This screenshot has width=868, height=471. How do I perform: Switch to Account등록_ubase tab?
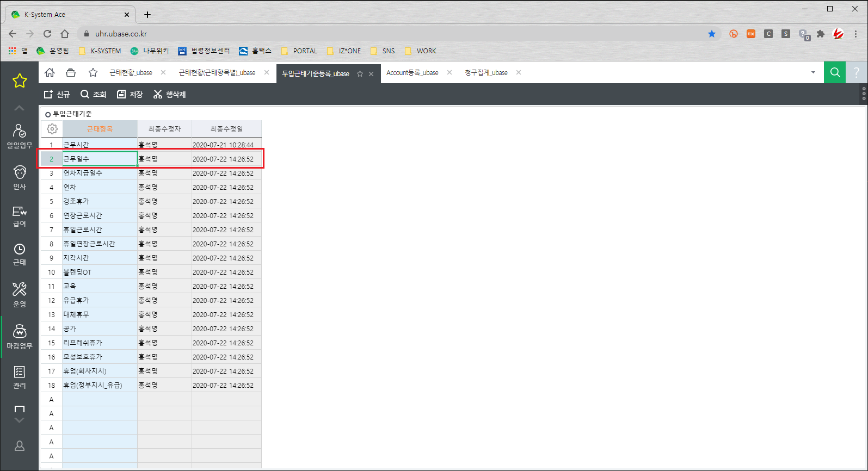pos(413,72)
